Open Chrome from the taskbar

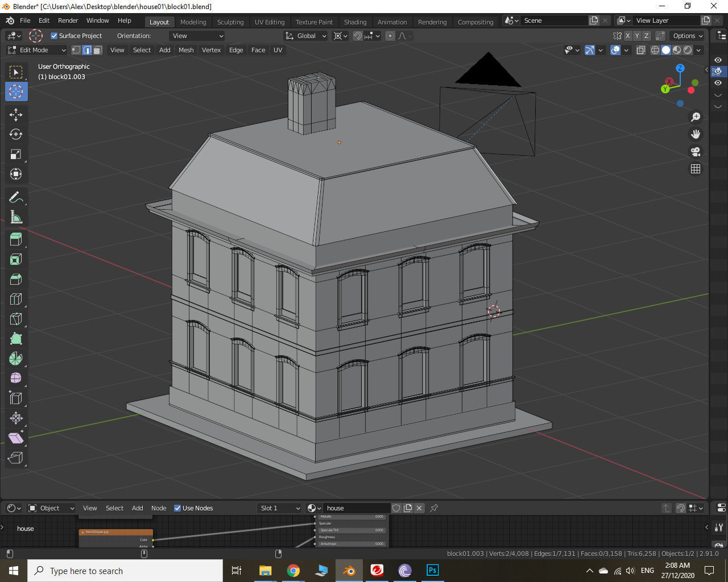click(293, 570)
